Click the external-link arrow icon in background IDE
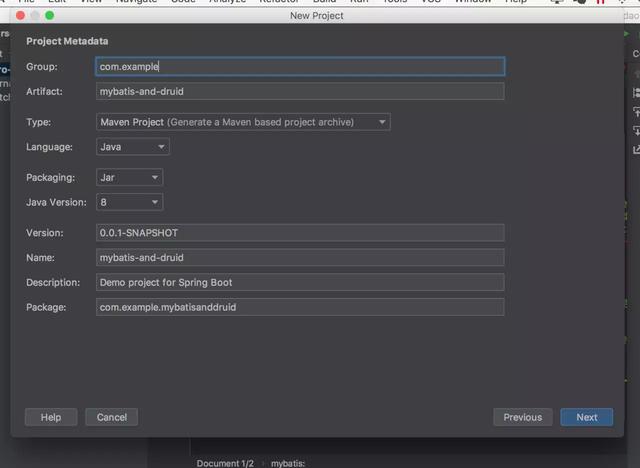The image size is (640, 468). (636, 150)
